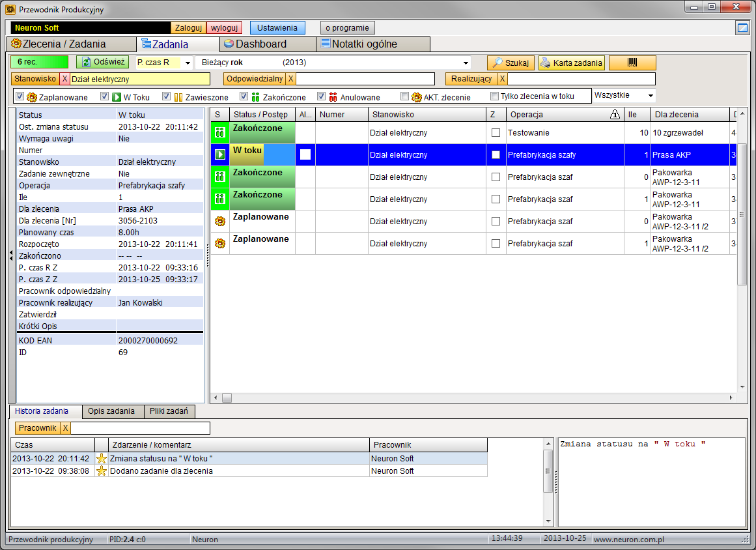
Task: Check the Z checkbox in Testowanie row
Action: point(496,133)
